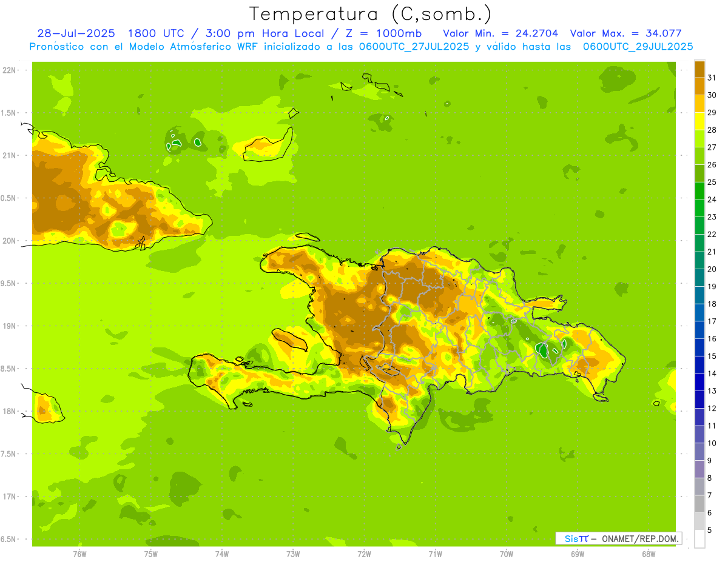Click legend swatch between 30 and 31
Screen dimensions: 728x562
pyautogui.click(x=699, y=86)
